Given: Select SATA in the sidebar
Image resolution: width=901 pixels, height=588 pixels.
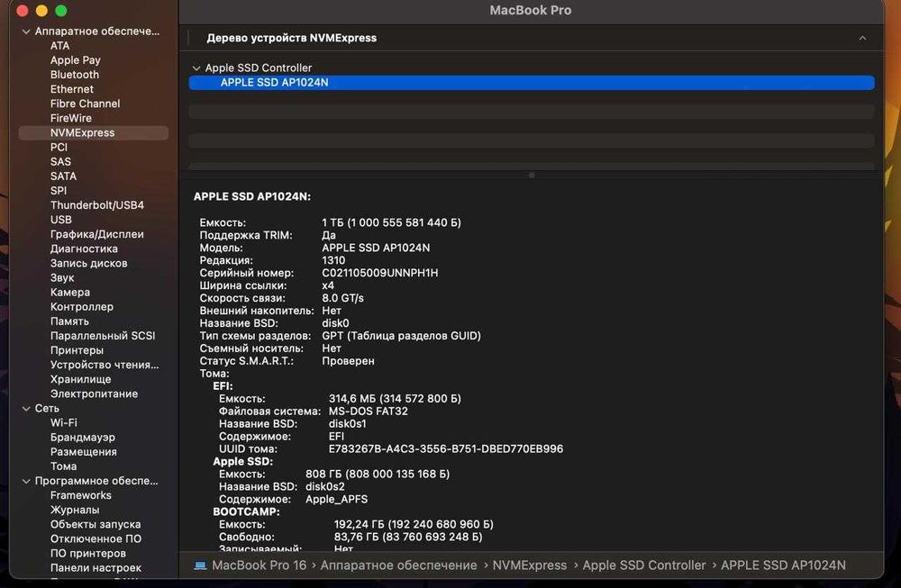Looking at the screenshot, I should coord(63,176).
